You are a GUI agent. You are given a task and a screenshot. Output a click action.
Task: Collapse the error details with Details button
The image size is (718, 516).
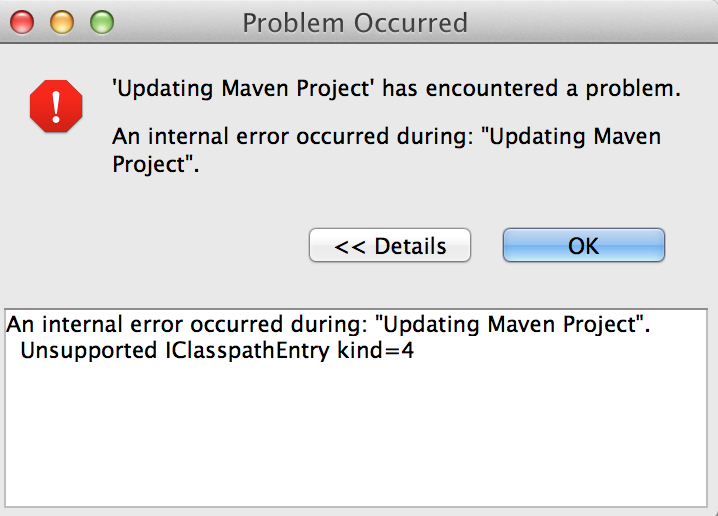(x=390, y=245)
